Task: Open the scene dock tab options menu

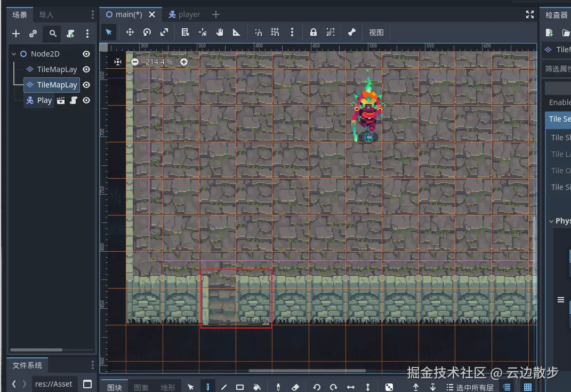Action: (92, 14)
